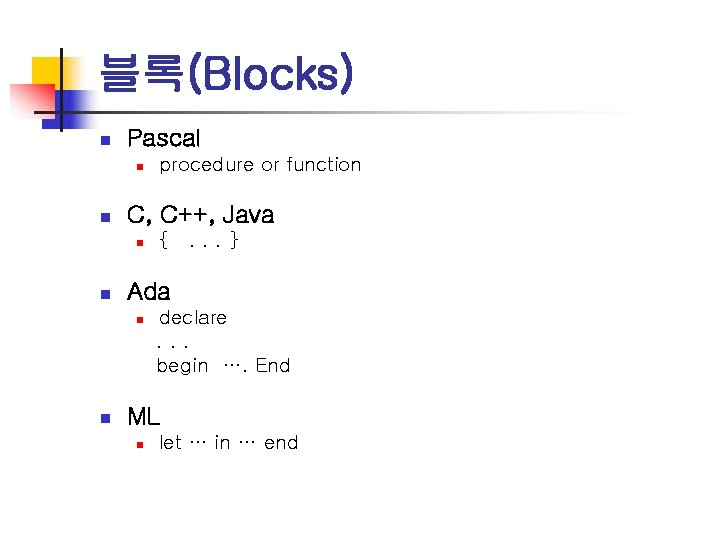Screen dimensions: 720x540
Task: Click the let … in … end text
Action: click(229, 442)
